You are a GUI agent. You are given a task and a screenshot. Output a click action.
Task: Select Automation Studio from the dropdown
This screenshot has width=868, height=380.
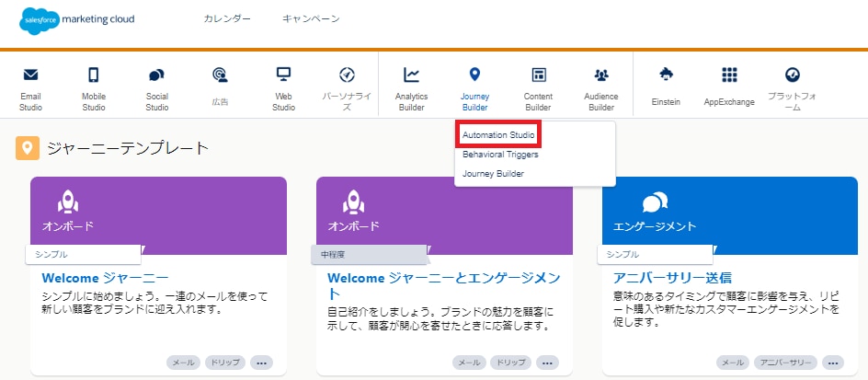498,135
